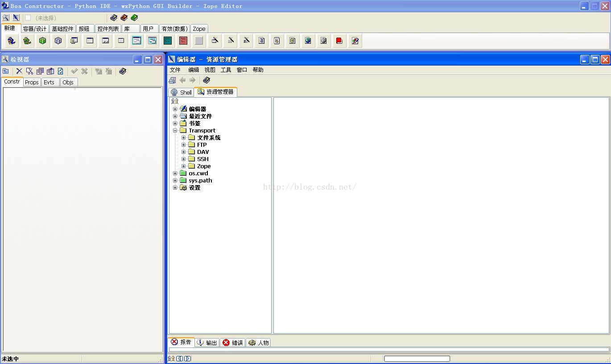Open the 工具 menu
The width and height of the screenshot is (611, 364).
[226, 70]
